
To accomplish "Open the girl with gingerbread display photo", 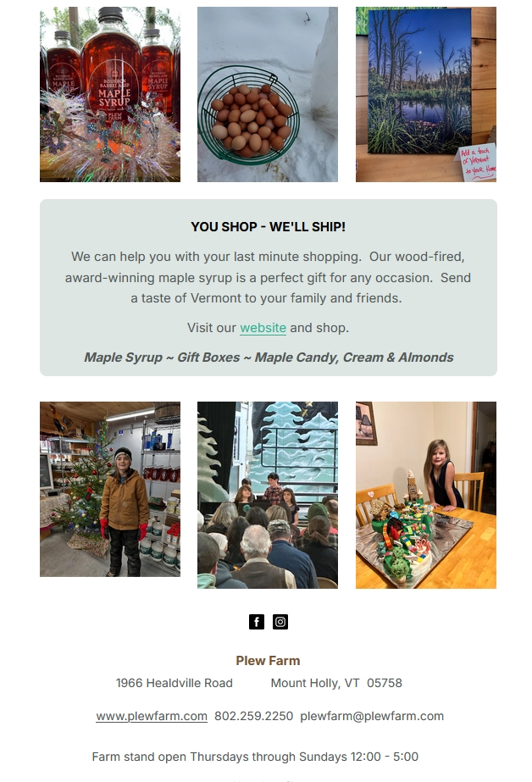I will 426,496.
